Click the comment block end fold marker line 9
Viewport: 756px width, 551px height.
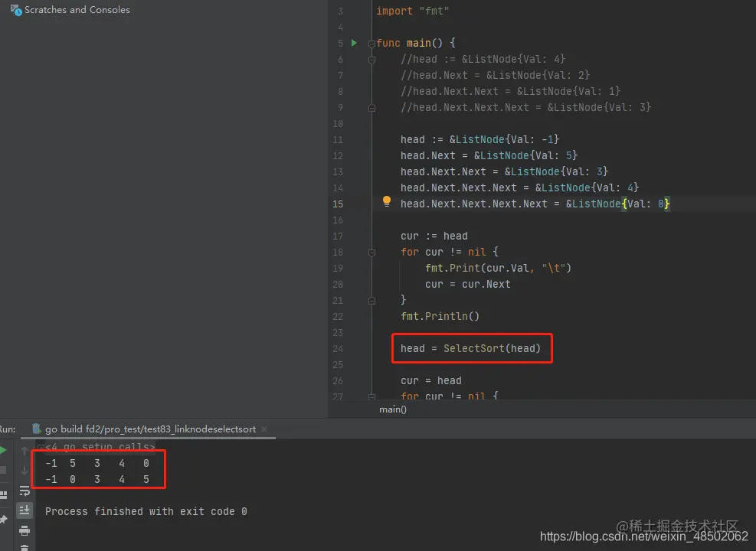371,108
